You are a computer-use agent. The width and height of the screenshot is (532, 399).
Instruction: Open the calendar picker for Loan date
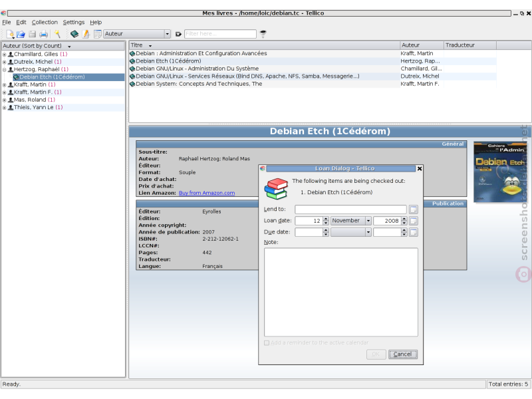coord(413,221)
